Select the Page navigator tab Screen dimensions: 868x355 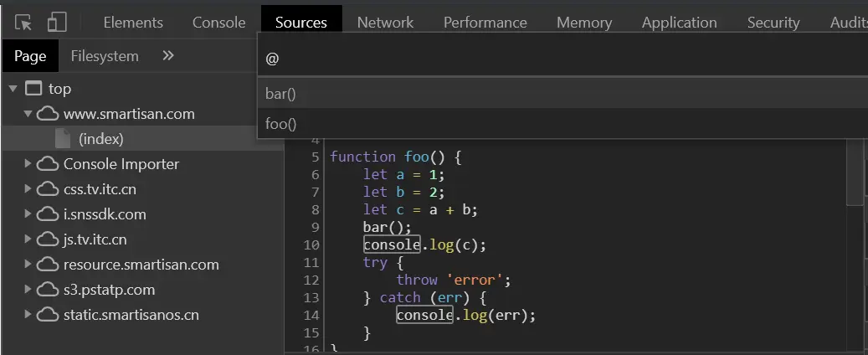(x=30, y=56)
